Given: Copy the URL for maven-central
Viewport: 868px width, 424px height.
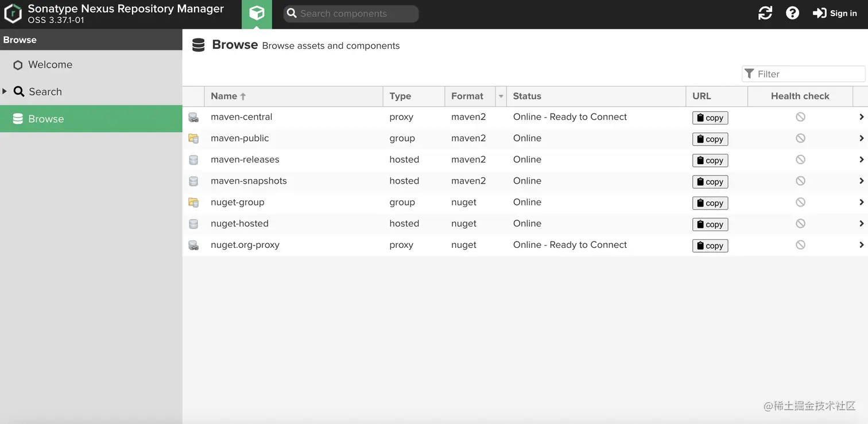Looking at the screenshot, I should [710, 118].
